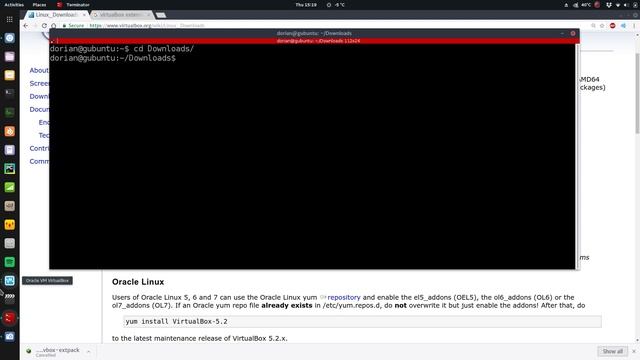
Task: Close the Chrome downloads bar
Action: 634,351
